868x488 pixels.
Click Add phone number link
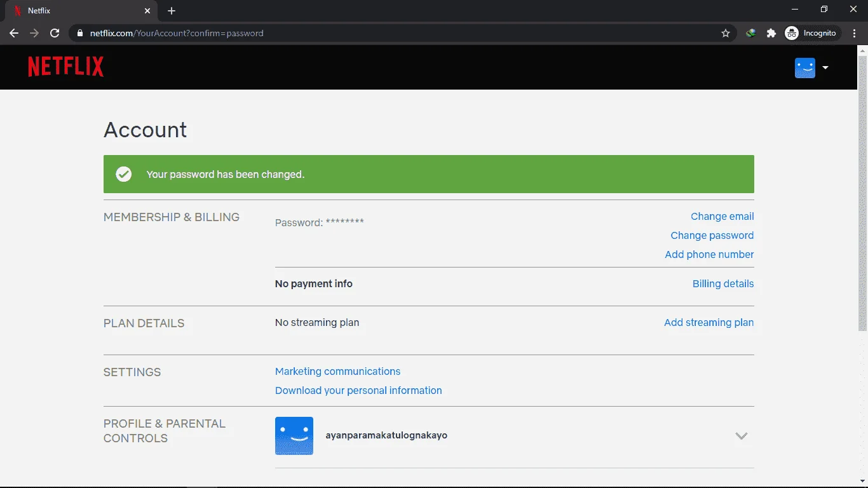[x=709, y=254]
